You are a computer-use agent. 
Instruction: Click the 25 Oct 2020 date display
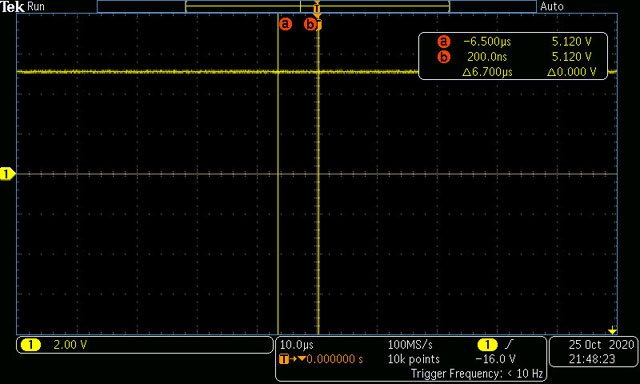click(x=602, y=345)
